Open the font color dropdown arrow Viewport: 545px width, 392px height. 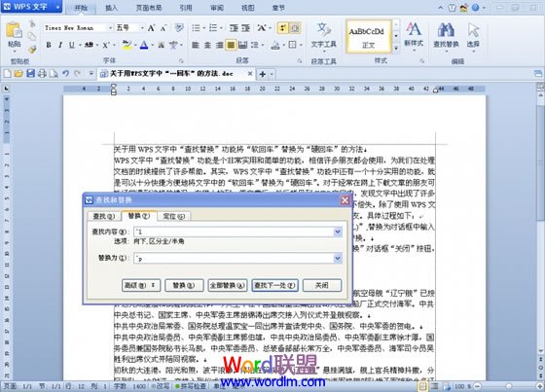152,45
